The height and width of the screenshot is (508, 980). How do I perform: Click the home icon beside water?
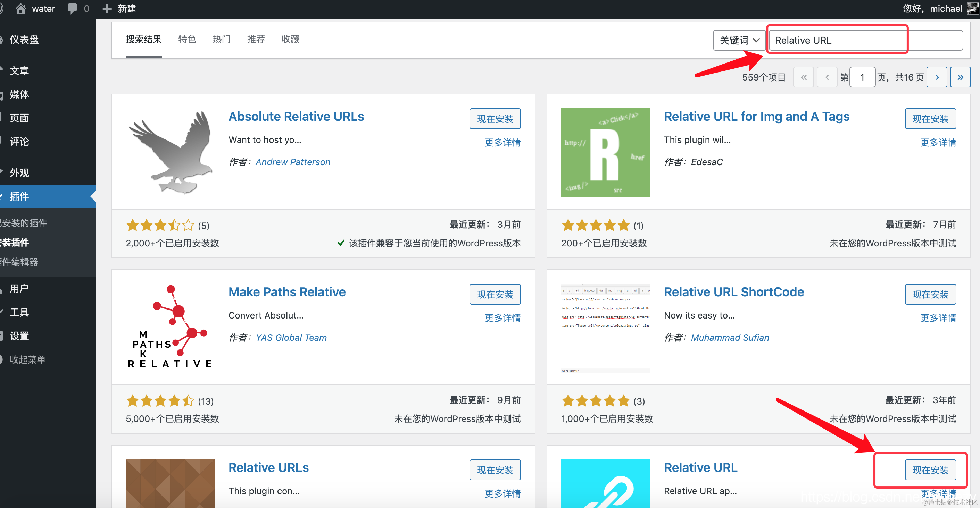pos(20,8)
